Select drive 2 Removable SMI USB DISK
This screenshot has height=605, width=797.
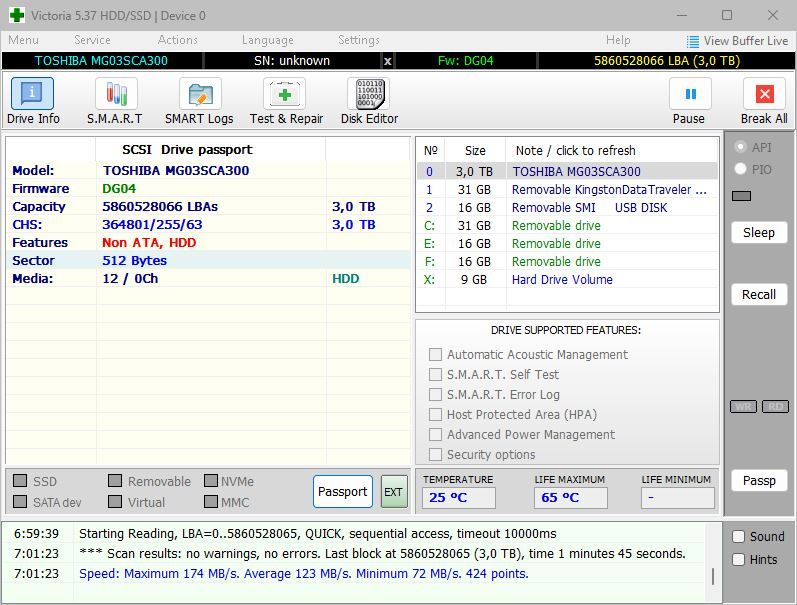click(x=567, y=207)
